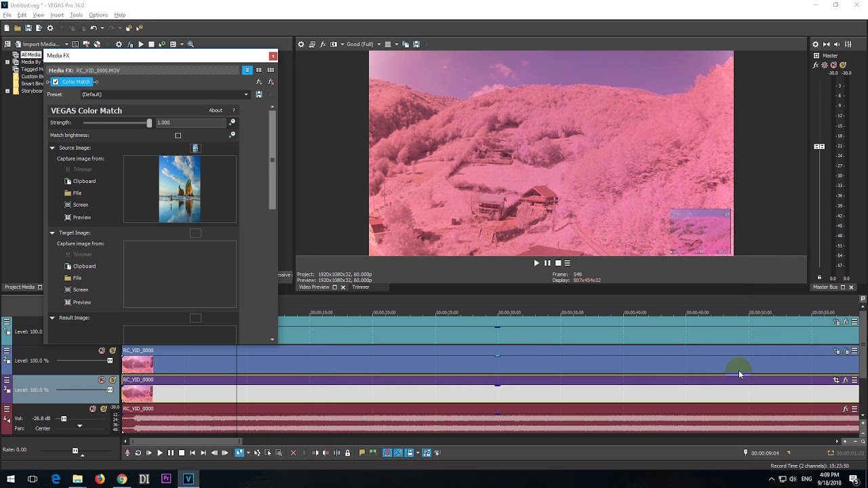Click the Strength slider handle

(149, 123)
